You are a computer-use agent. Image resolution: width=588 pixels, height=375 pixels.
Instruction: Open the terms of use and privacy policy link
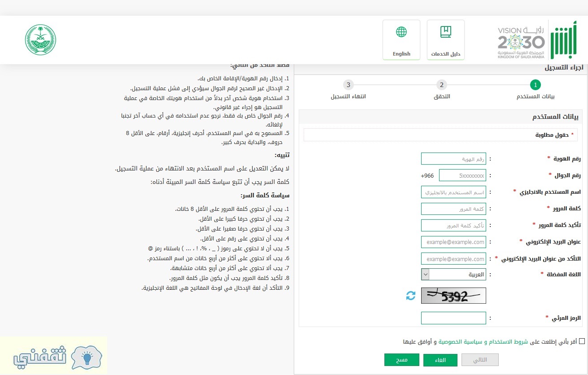click(481, 342)
